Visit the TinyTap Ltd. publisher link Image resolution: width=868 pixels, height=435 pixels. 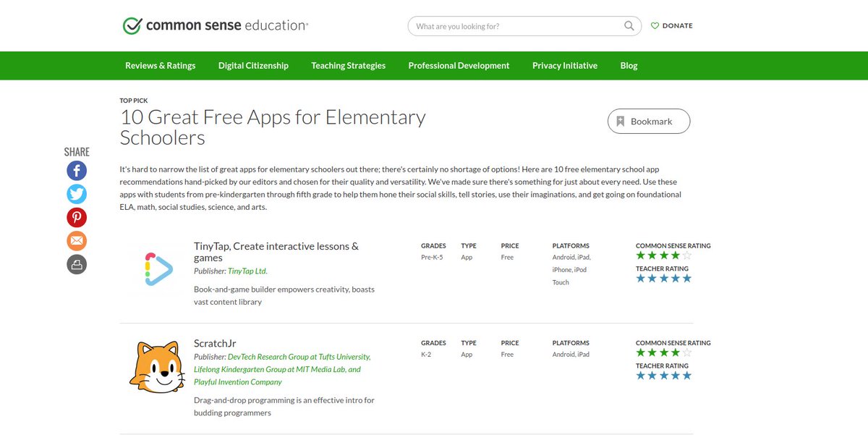point(247,271)
